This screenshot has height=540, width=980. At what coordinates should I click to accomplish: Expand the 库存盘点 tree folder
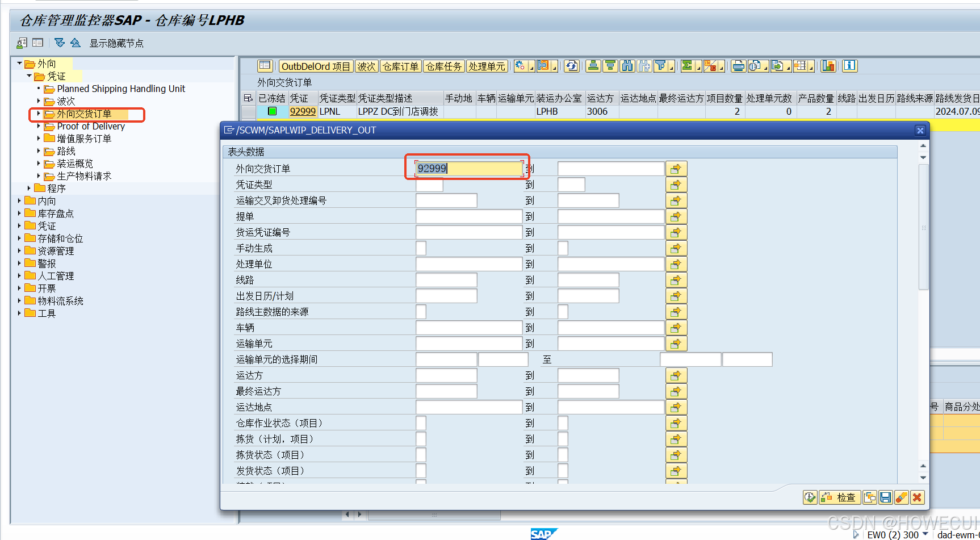[x=19, y=213]
